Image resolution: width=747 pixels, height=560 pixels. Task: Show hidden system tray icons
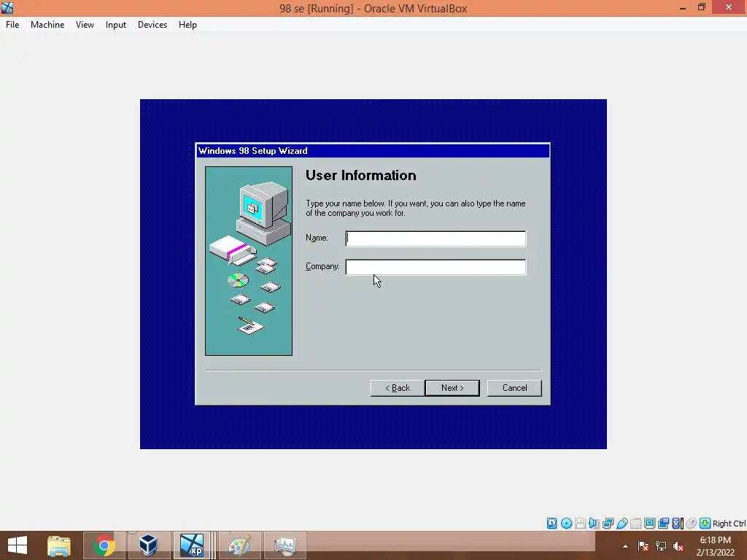coord(625,546)
